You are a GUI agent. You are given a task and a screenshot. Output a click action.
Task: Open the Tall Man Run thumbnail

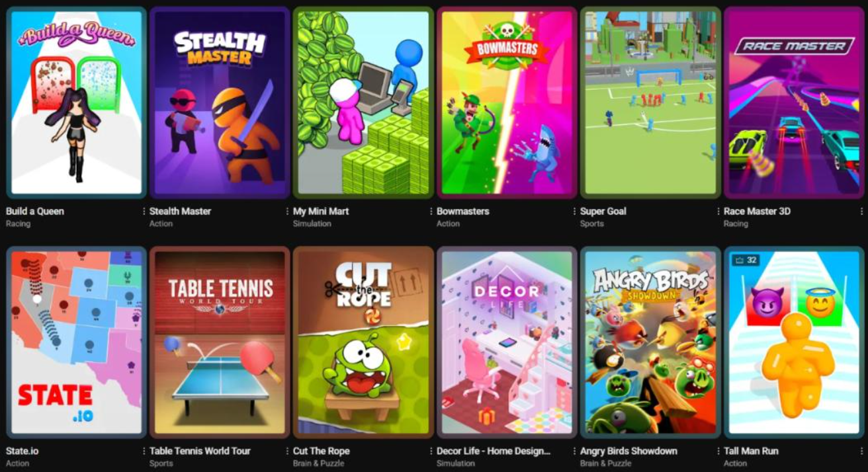[794, 342]
